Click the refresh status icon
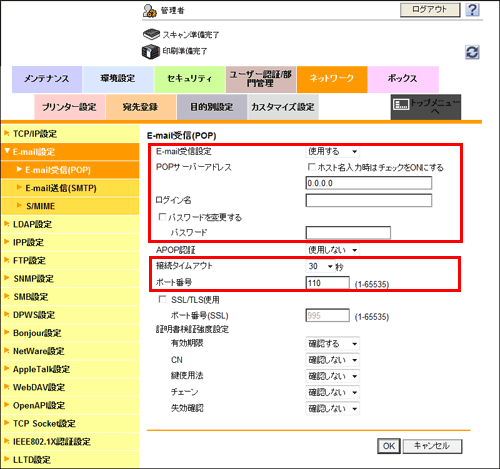This screenshot has height=469, width=500. click(472, 52)
